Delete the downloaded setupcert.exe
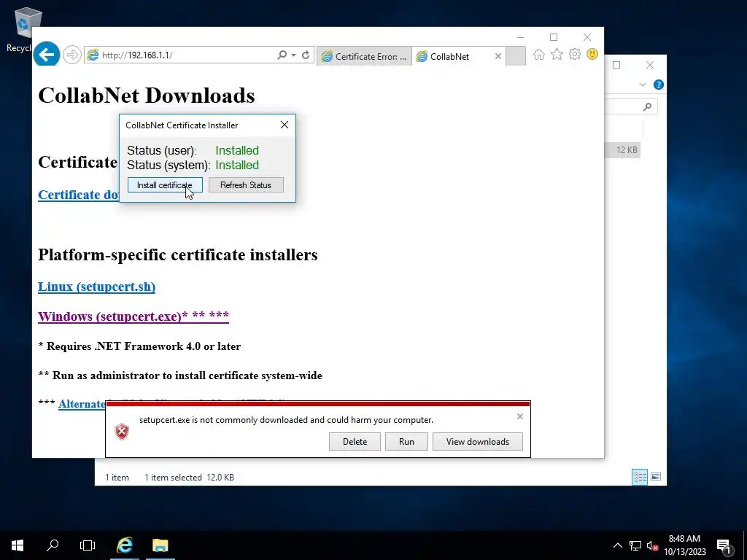Viewport: 747px width, 560px height. click(x=355, y=441)
